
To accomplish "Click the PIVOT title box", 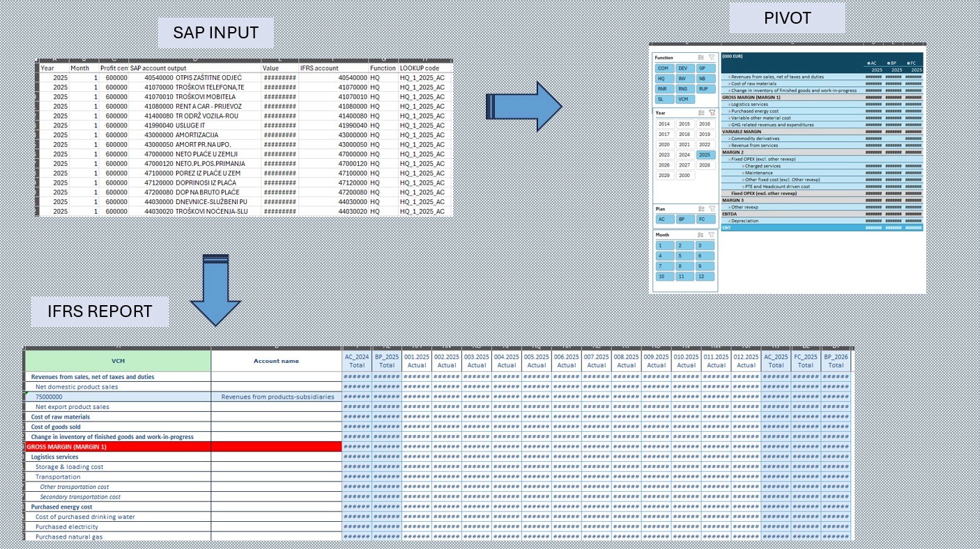I will click(x=787, y=18).
